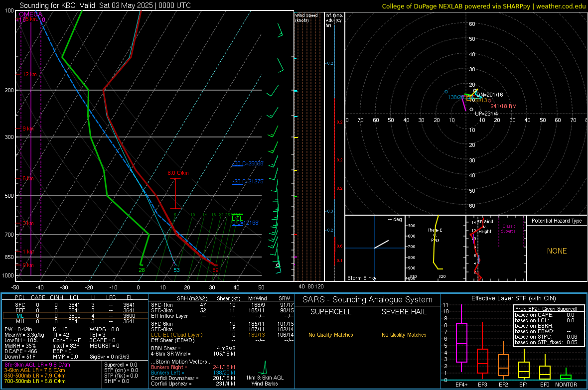Click the '9 km' height marker
Image resolution: width=588 pixels, height=390 pixels.
click(28, 129)
